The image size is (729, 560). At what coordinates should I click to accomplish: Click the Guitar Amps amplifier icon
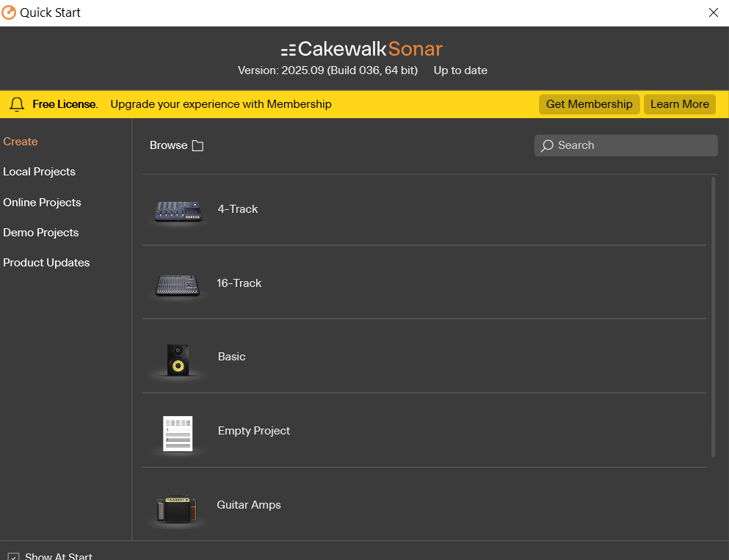pos(178,509)
